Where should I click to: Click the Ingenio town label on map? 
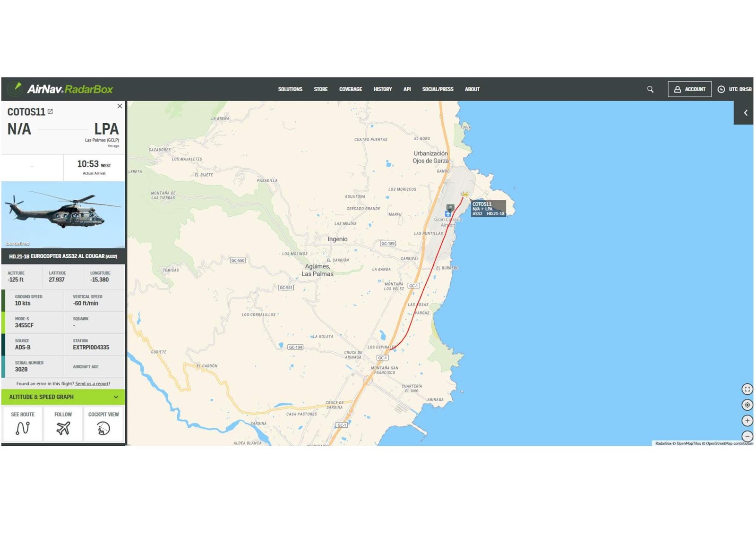337,239
